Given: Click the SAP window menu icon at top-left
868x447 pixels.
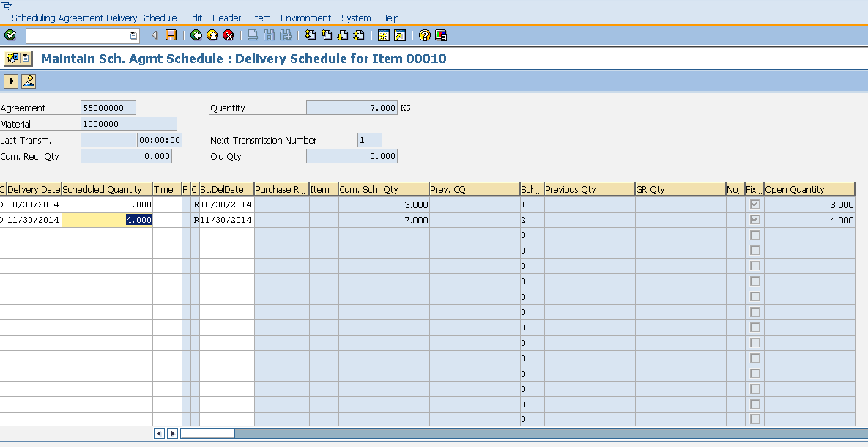Looking at the screenshot, I should tap(6, 6).
